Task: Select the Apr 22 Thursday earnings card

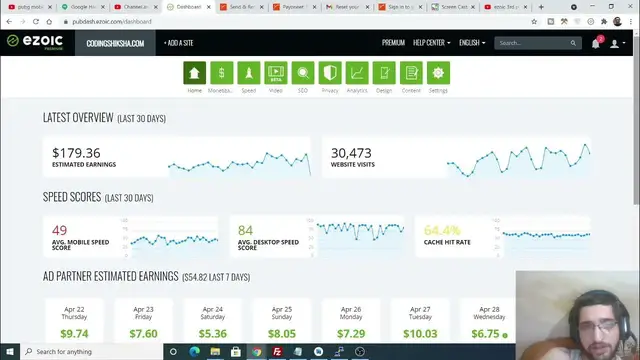Action: [74, 321]
